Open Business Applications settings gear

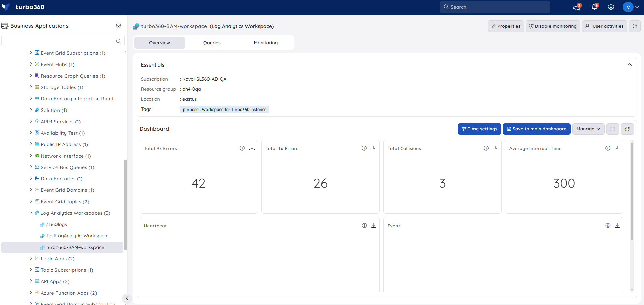118,26
